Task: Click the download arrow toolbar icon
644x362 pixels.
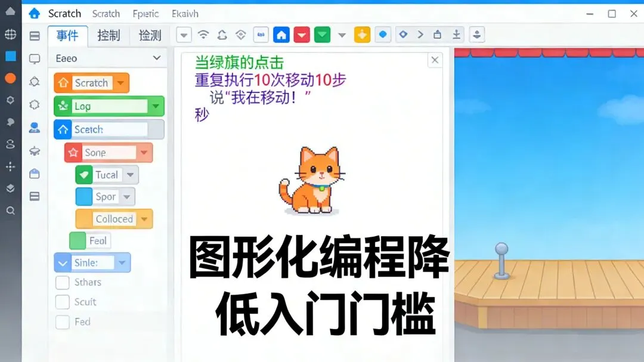Action: click(x=456, y=35)
